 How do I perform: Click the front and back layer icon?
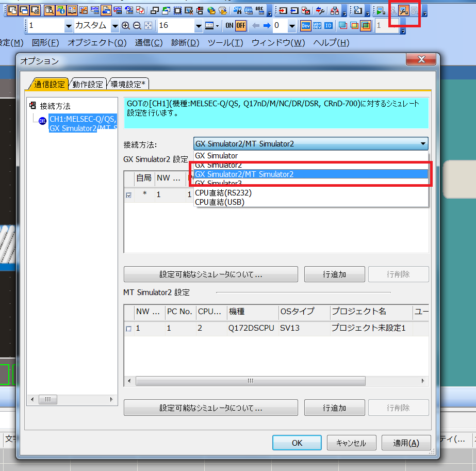(x=366, y=26)
